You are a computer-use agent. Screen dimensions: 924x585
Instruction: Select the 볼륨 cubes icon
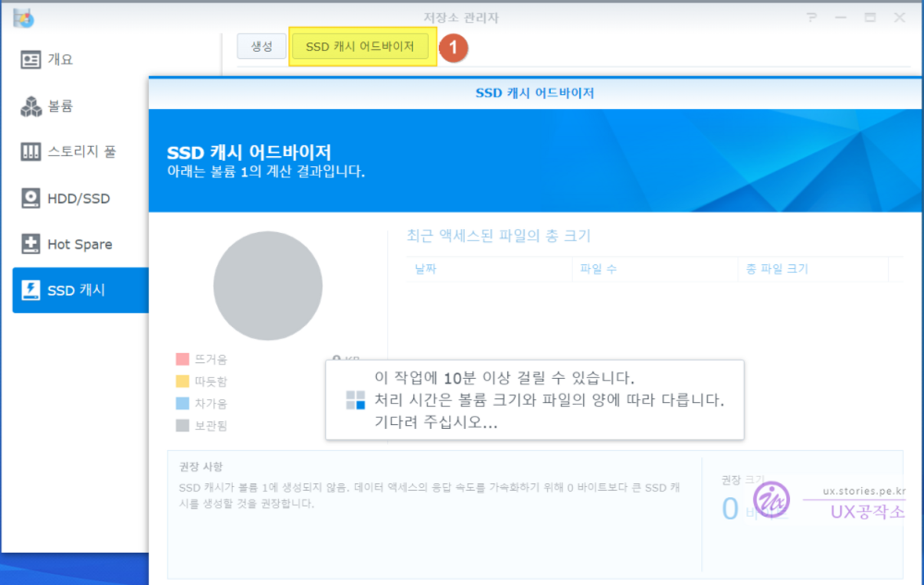pyautogui.click(x=31, y=106)
